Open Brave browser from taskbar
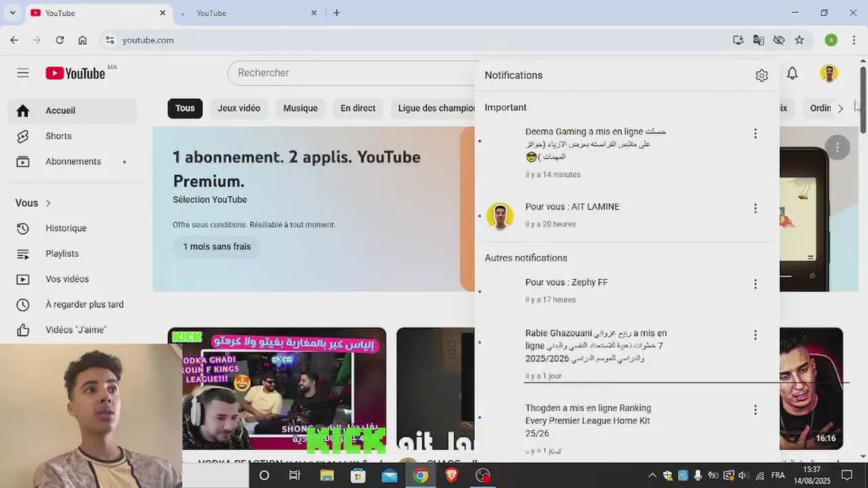868x488 pixels. pyautogui.click(x=452, y=475)
